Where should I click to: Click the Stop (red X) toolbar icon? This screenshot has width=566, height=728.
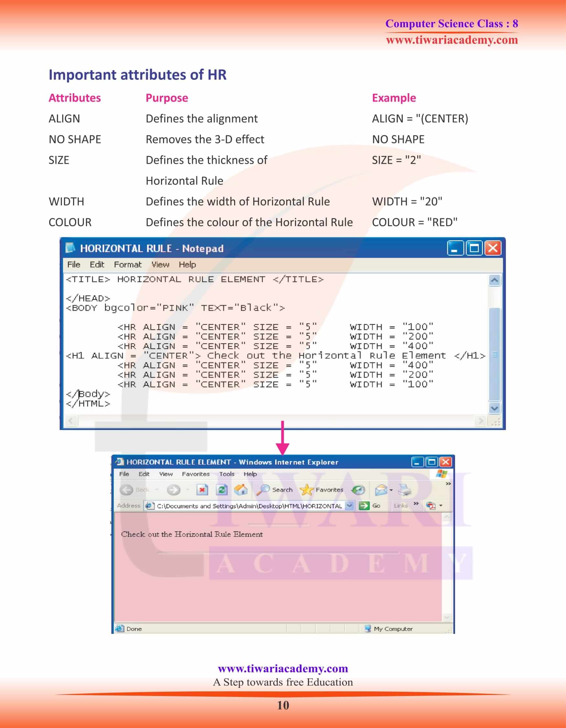[202, 490]
